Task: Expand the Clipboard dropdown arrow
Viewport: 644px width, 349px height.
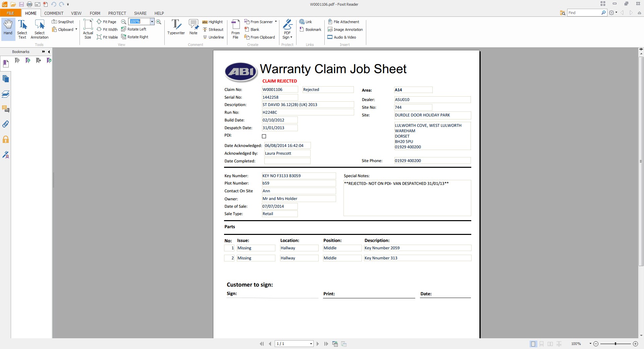Action: point(76,30)
